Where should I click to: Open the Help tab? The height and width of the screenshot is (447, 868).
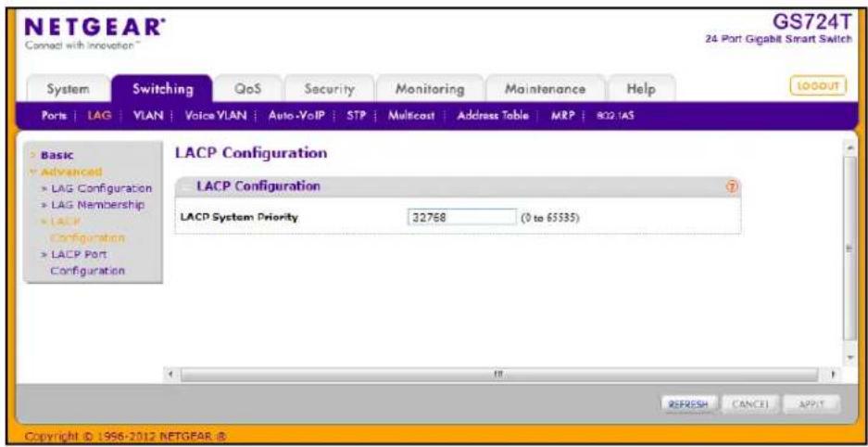click(x=641, y=89)
